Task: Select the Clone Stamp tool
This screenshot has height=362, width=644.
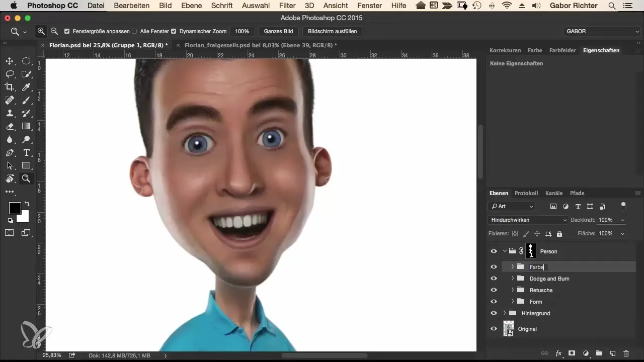Action: pyautogui.click(x=10, y=113)
